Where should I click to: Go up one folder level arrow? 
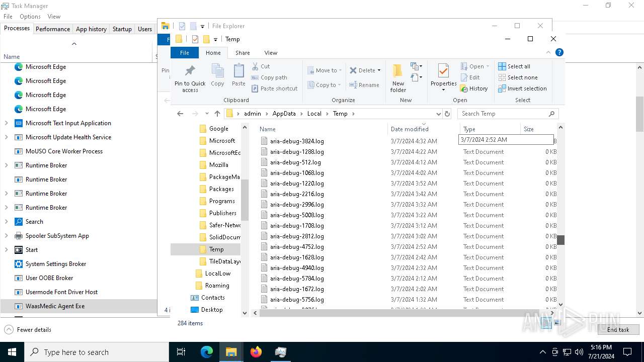[217, 114]
